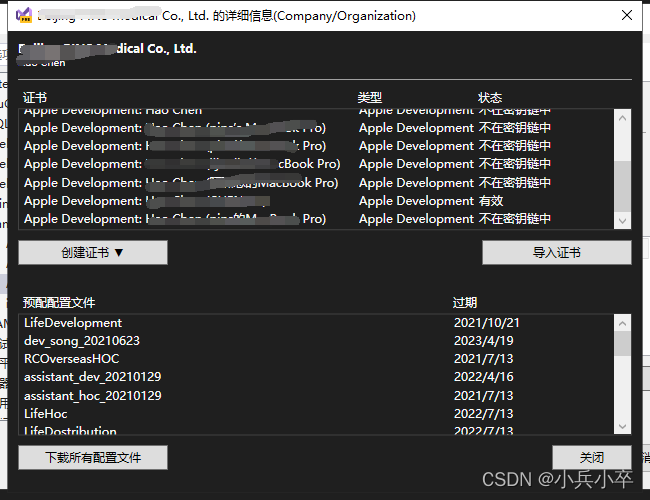Click expiration date 2021/7/13 of RCOverseasHOC
This screenshot has height=500, width=650.
point(483,359)
